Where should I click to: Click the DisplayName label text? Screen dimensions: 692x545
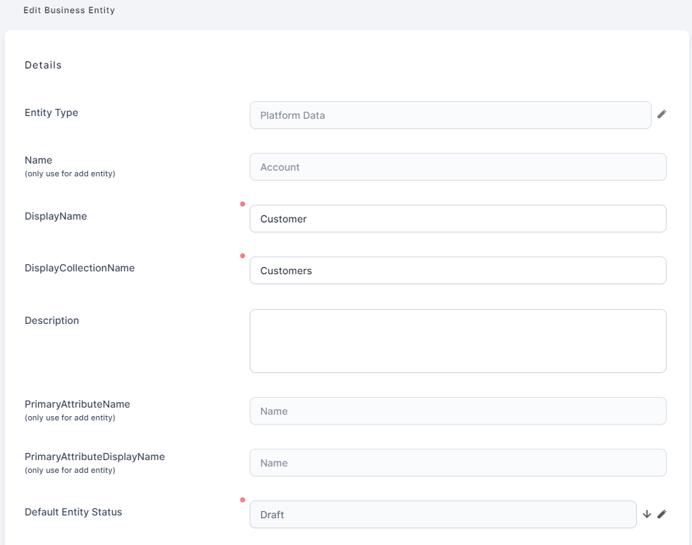click(x=55, y=216)
